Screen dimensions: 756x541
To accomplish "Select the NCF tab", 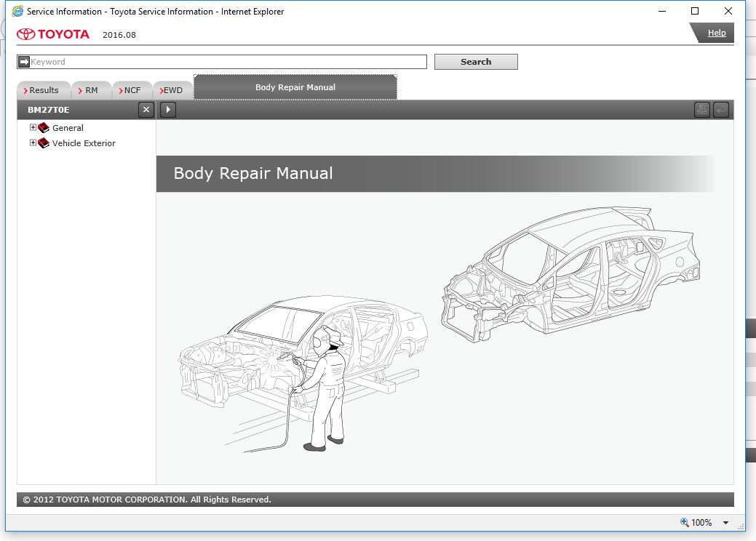I will coord(131,90).
